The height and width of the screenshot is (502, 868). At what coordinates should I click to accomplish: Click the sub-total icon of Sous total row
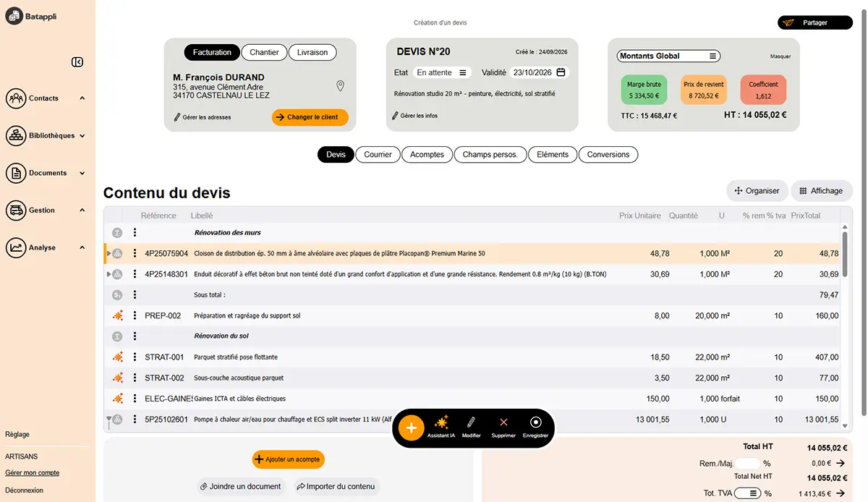pos(116,295)
